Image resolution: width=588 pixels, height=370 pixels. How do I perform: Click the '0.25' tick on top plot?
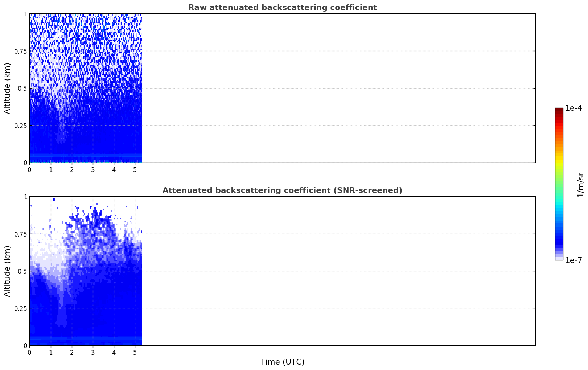click(21, 126)
